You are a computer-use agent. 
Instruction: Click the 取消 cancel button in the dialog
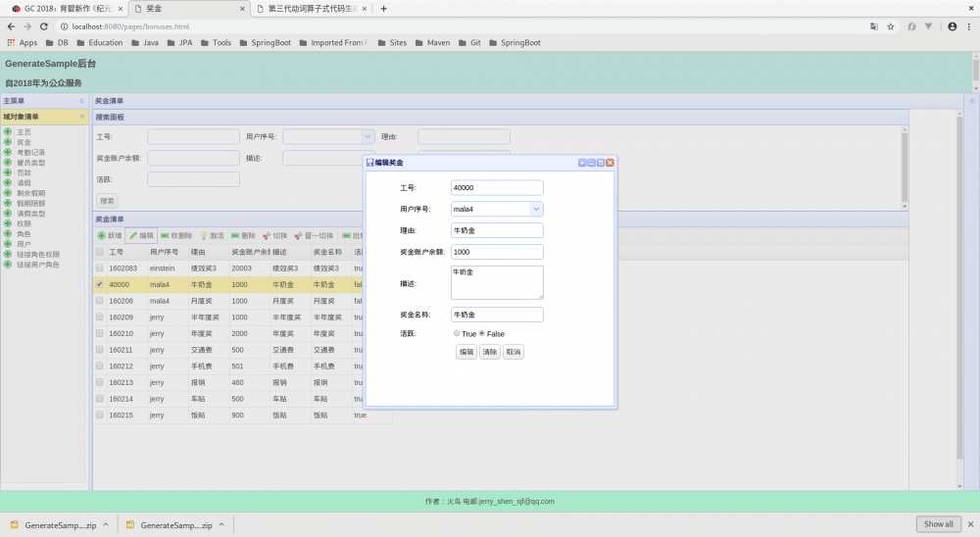pos(514,352)
